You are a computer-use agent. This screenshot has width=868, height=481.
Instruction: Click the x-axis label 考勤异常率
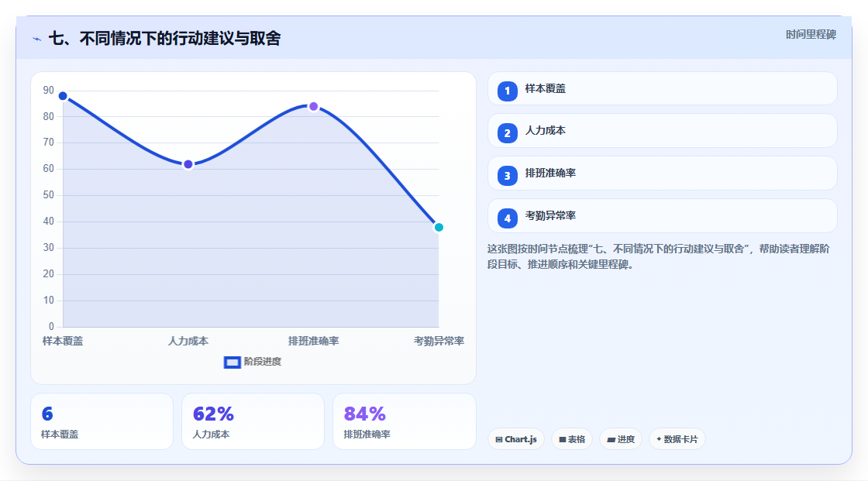pyautogui.click(x=439, y=342)
